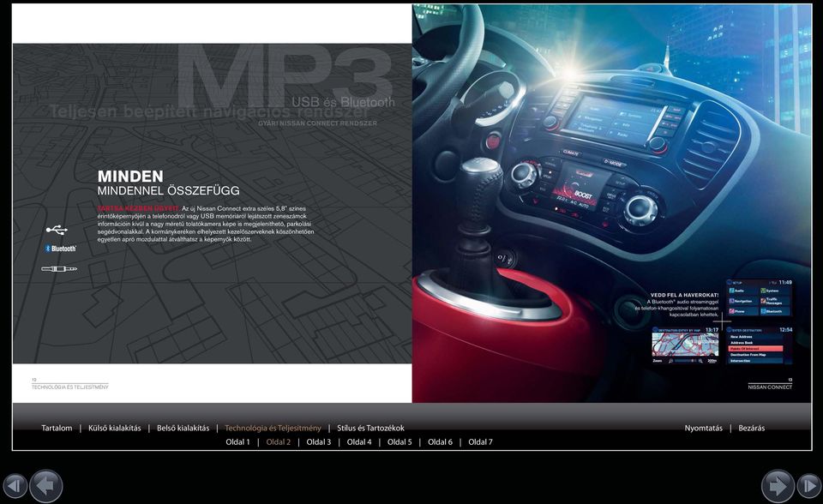Viewport: 823px width, 504px height.
Task: Click the USB symbol icon
Action: 57,230
